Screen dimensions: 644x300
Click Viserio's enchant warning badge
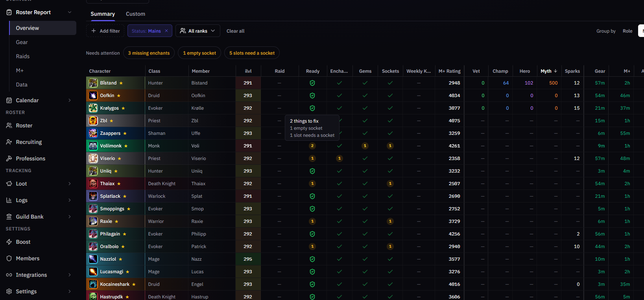click(x=340, y=158)
